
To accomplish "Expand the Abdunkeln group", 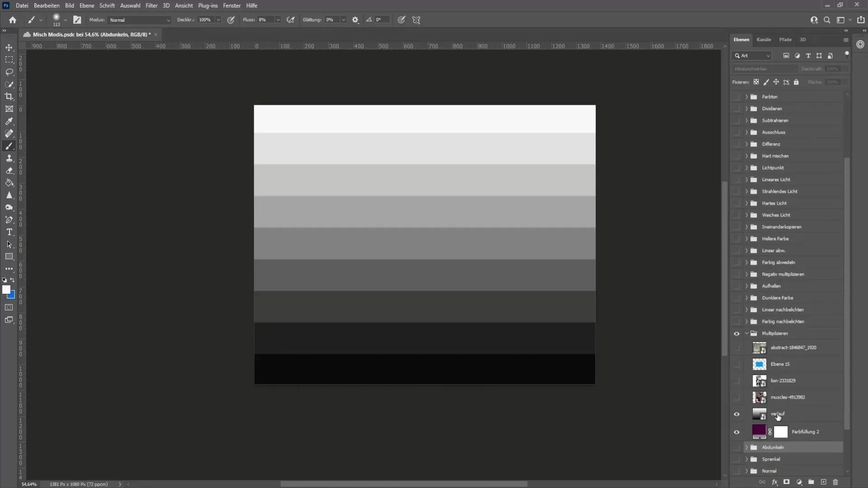I will (x=746, y=447).
